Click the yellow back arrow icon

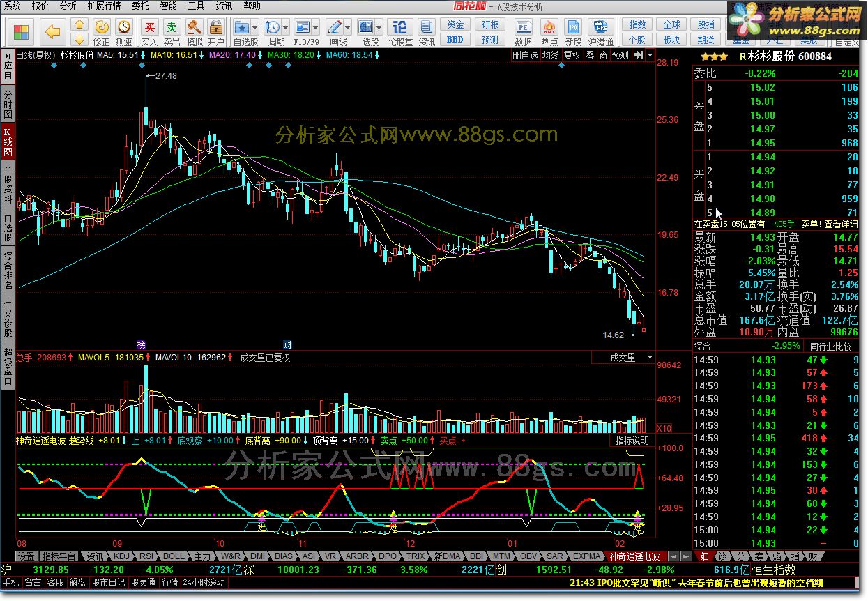click(x=54, y=31)
